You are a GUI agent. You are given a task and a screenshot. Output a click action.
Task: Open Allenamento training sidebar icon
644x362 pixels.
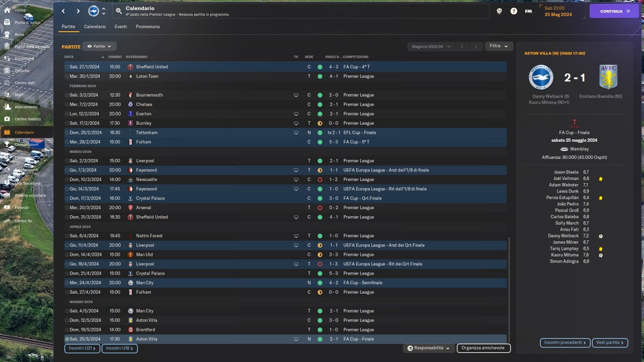coord(7,107)
